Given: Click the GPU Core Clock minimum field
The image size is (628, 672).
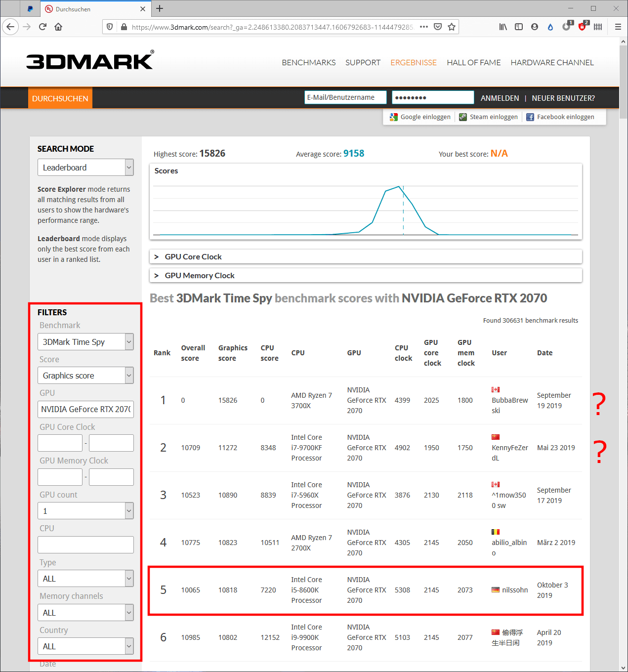Looking at the screenshot, I should tap(60, 443).
